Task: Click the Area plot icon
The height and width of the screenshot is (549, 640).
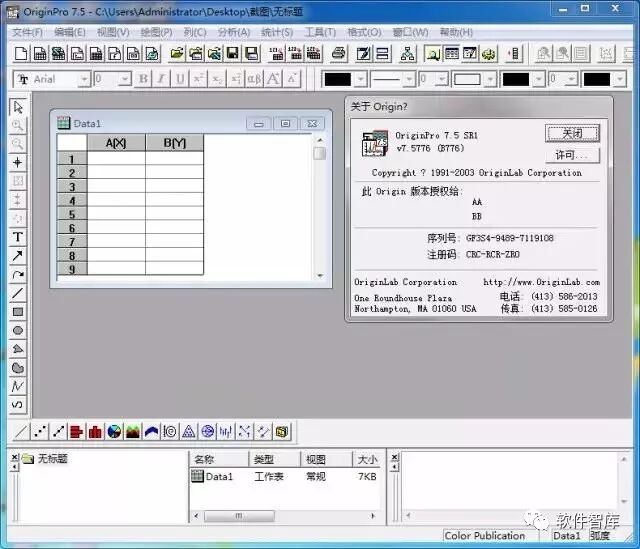Action: tap(133, 431)
